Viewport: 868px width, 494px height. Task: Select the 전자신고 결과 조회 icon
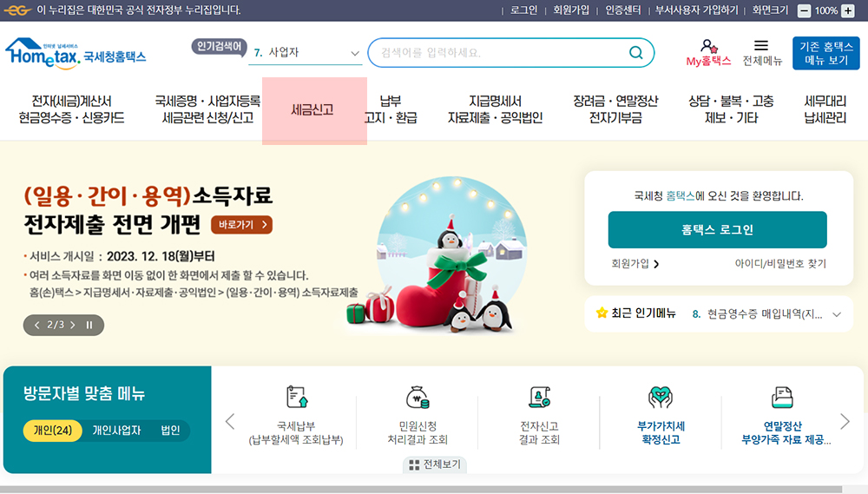tap(539, 397)
